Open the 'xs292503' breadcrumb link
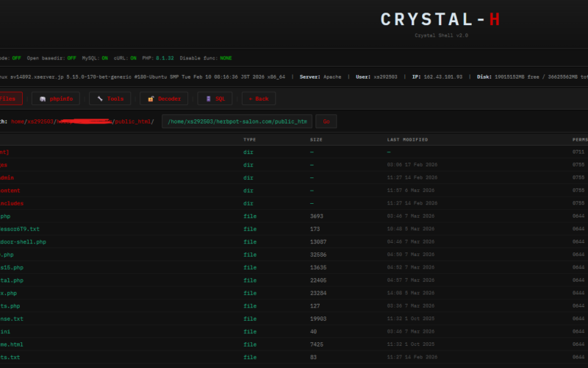Image resolution: width=588 pixels, height=368 pixels. [40, 121]
